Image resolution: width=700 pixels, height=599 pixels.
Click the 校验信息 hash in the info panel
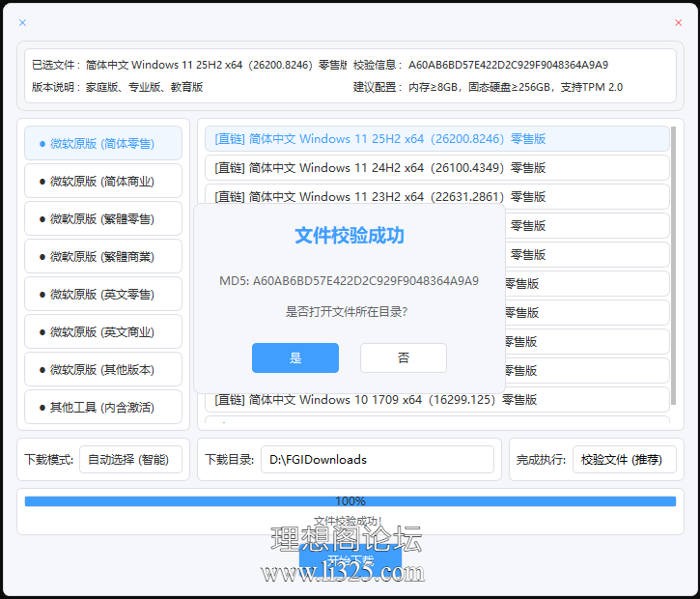pyautogui.click(x=508, y=66)
